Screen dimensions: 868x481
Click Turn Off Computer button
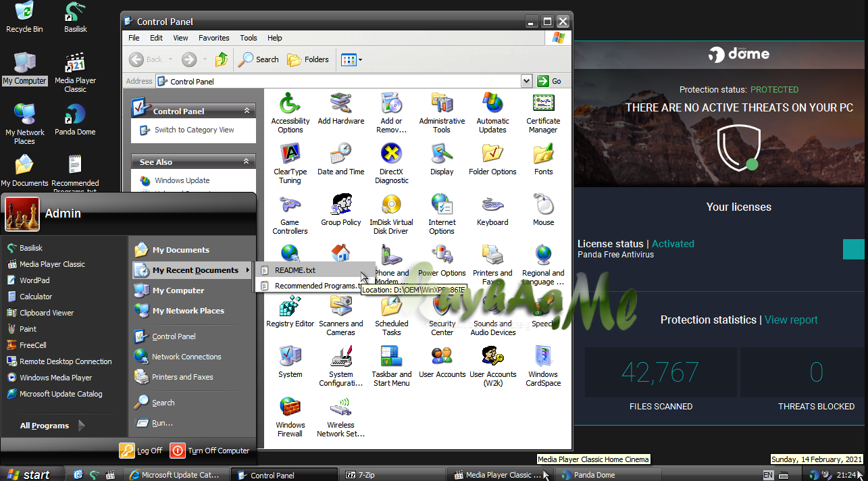pyautogui.click(x=210, y=451)
